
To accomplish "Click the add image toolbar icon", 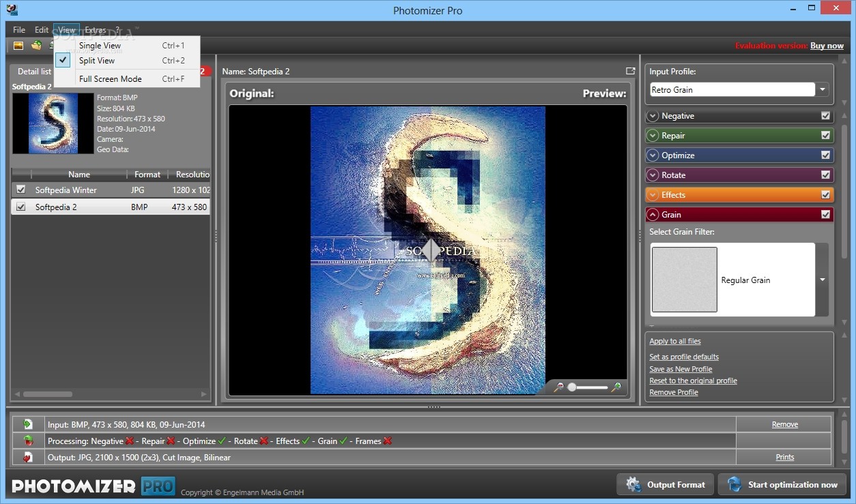I will [x=18, y=46].
